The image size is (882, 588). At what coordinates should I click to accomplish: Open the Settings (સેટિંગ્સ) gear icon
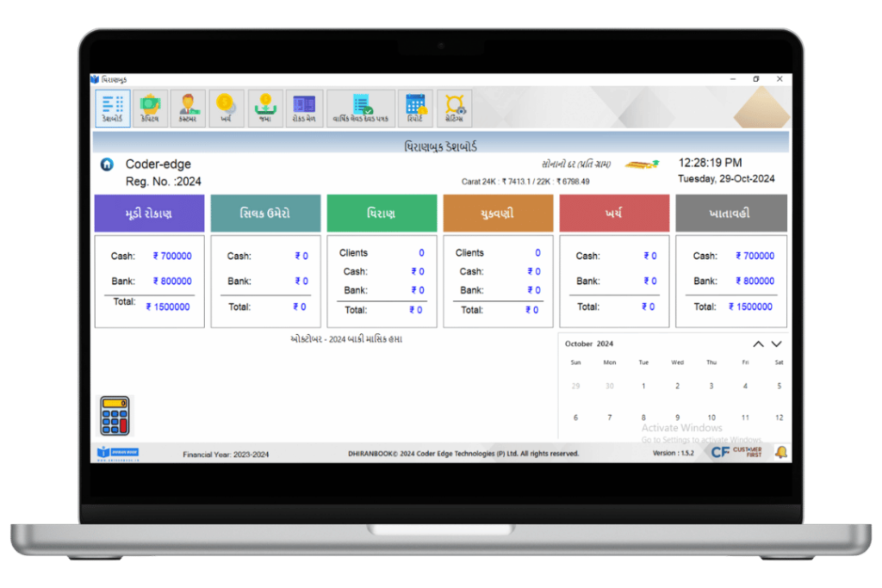[x=455, y=108]
